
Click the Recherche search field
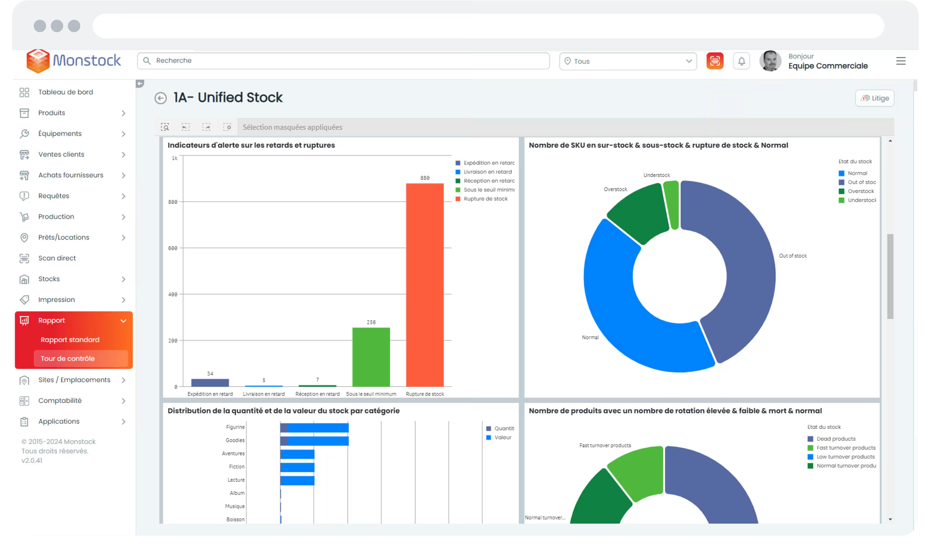click(x=343, y=61)
